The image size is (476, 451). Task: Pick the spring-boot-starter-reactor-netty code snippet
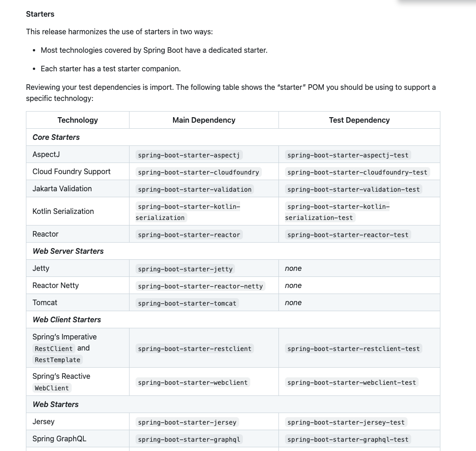(x=200, y=286)
